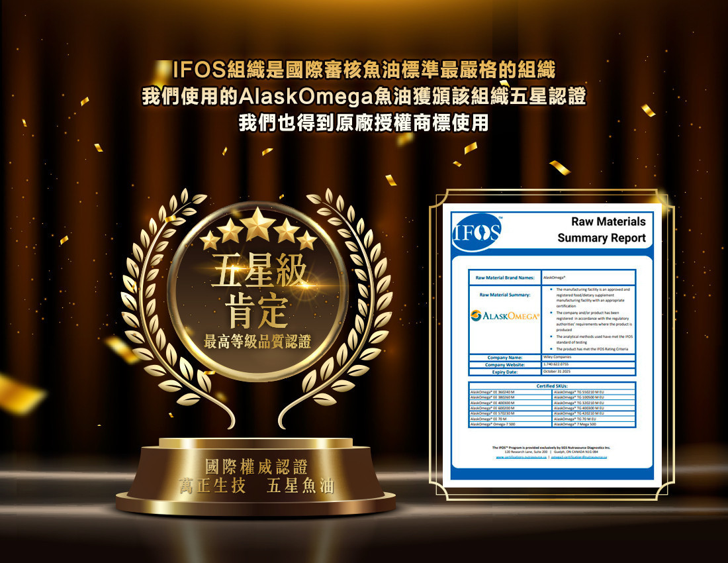Image resolution: width=728 pixels, height=563 pixels.
Task: Click the 'Expiry Date:' label
Action: 505,372
